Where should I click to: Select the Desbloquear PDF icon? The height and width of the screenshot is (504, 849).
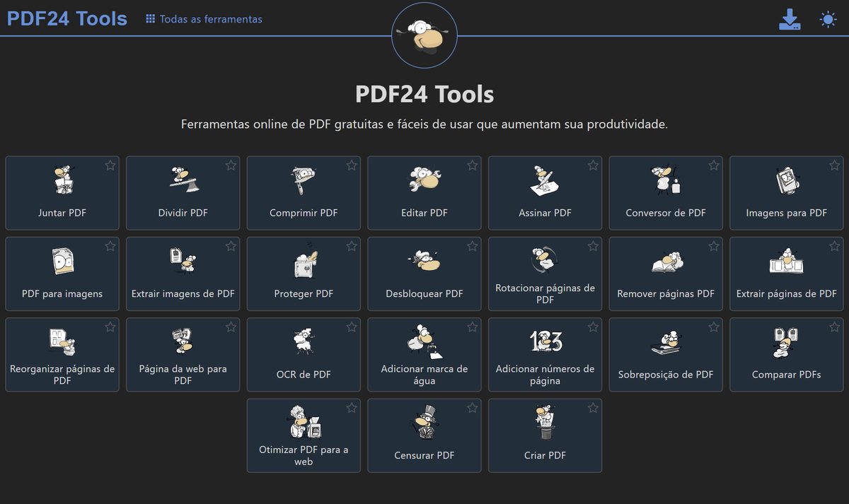coord(424,261)
